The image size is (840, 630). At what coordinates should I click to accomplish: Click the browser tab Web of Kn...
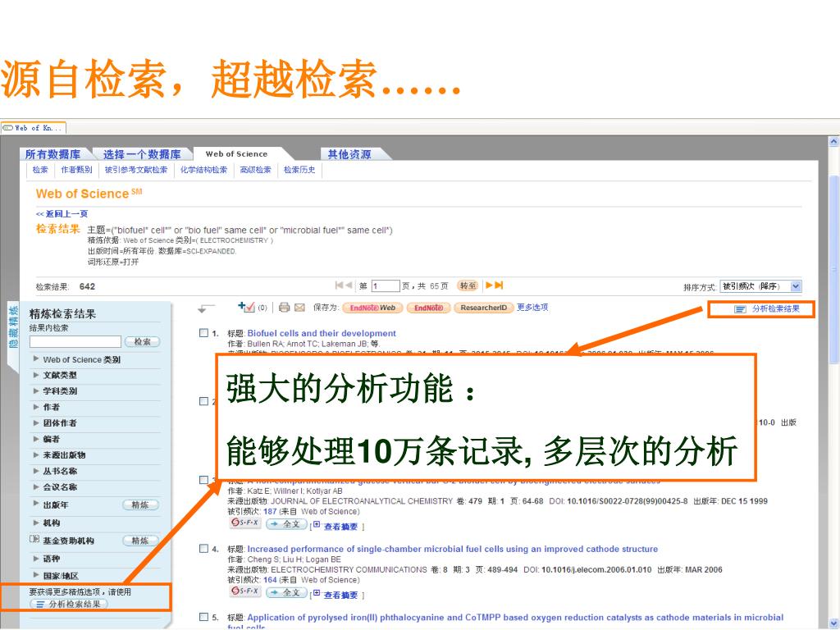point(33,128)
